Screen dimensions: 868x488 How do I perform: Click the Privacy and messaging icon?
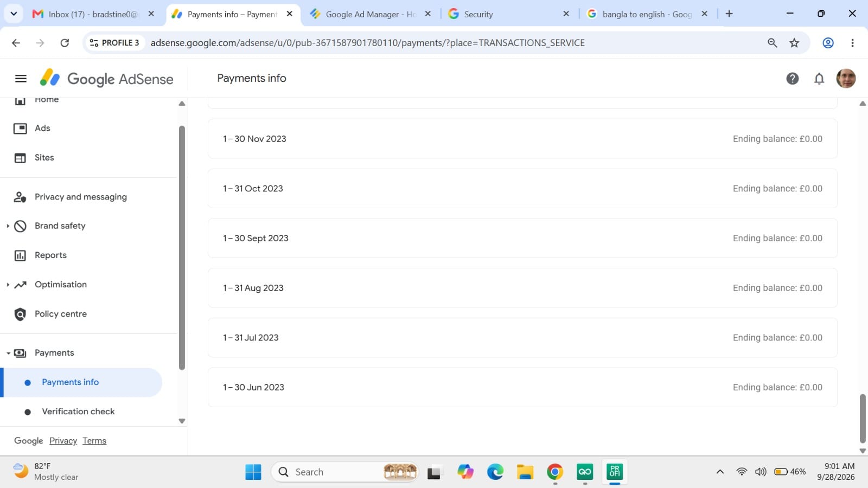coord(20,197)
